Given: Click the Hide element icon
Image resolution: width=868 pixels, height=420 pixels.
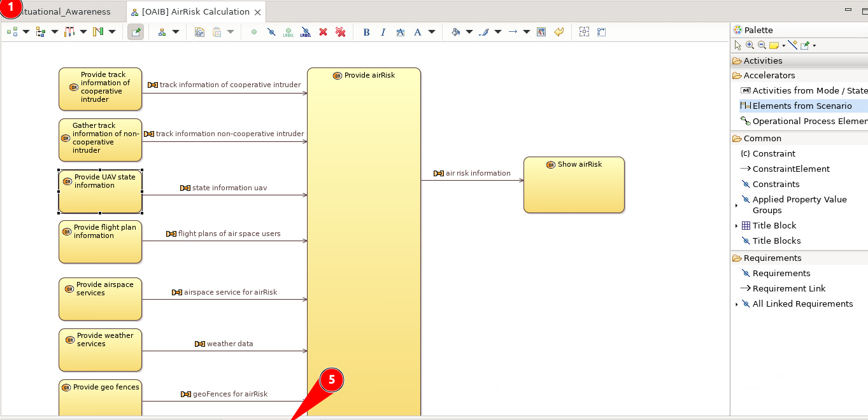Looking at the screenshot, I should (x=271, y=32).
